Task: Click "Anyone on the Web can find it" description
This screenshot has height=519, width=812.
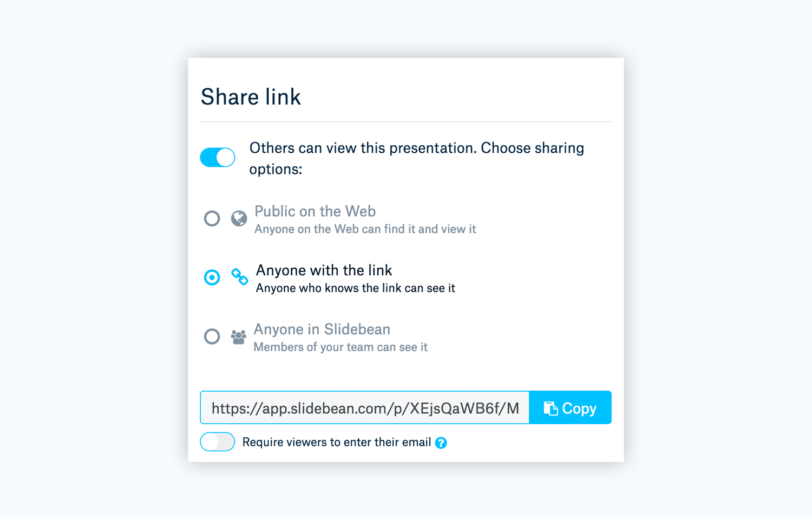Action: point(365,229)
